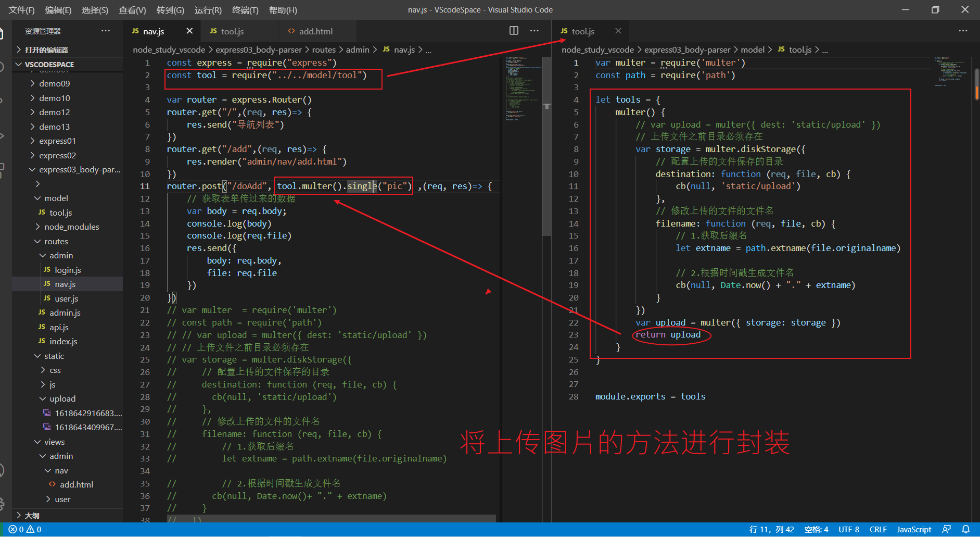The width and height of the screenshot is (980, 537).
Task: Open 帮助(H) menu
Action: [x=283, y=10]
